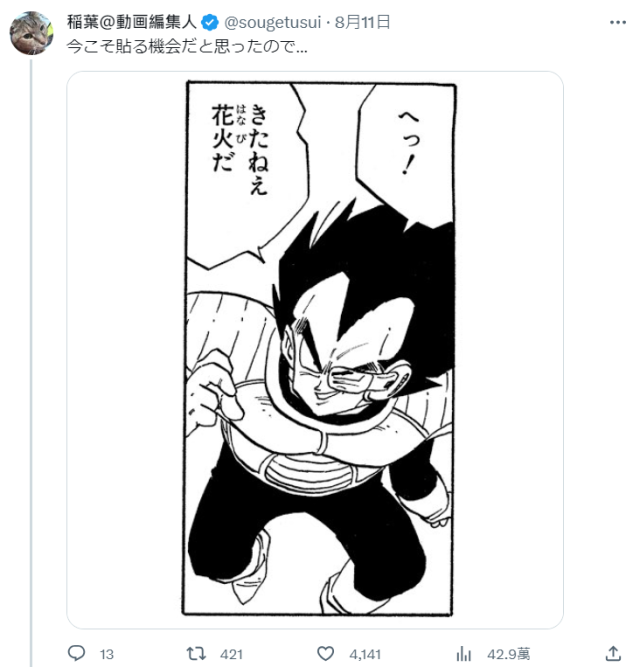Open the tweet's 8月11日 timestamp link

pos(363,21)
